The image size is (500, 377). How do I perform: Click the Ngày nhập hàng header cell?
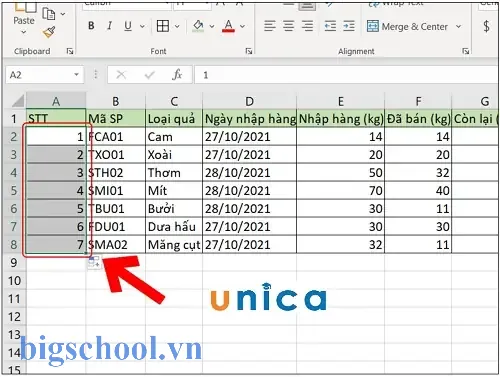pos(249,118)
